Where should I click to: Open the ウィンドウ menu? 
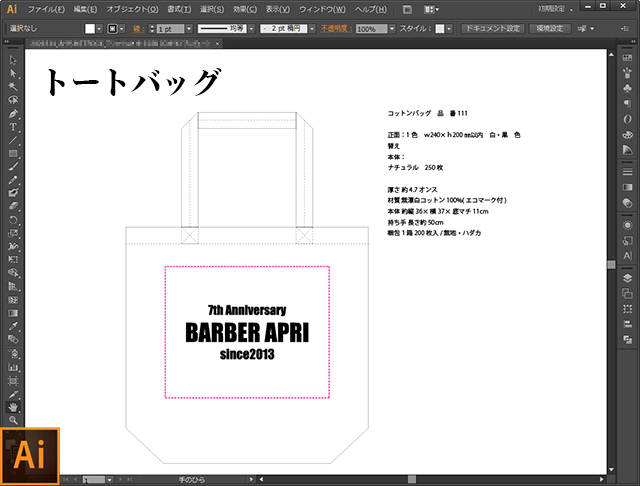322,9
